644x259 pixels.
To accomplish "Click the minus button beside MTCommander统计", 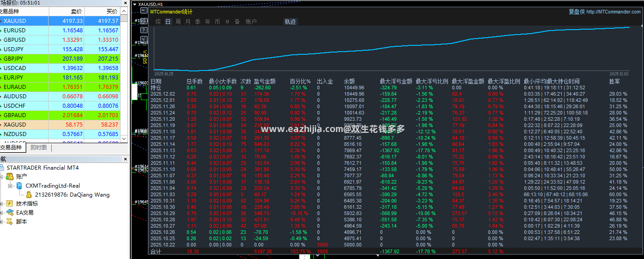I will tap(144, 10).
